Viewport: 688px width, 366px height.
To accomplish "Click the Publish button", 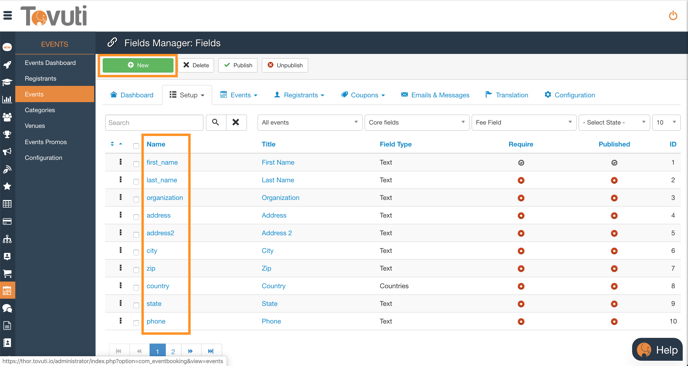I will click(x=238, y=65).
